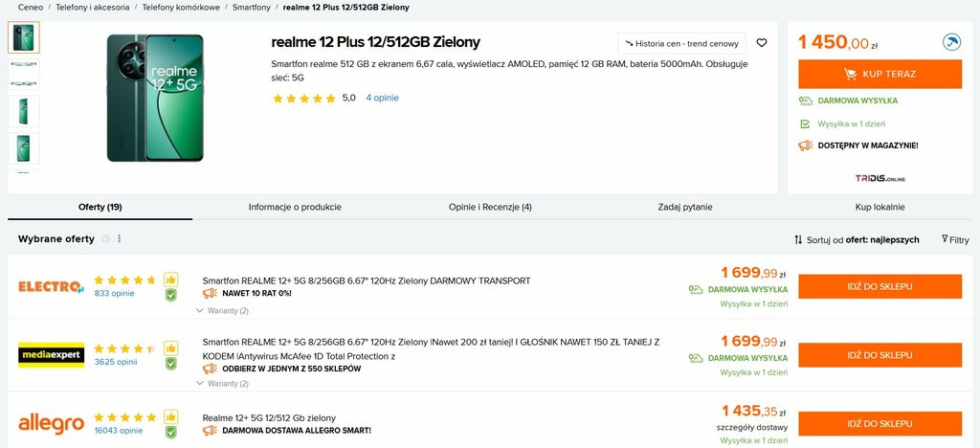Expand Warianty (2) under the mediaexpert offer

(222, 384)
